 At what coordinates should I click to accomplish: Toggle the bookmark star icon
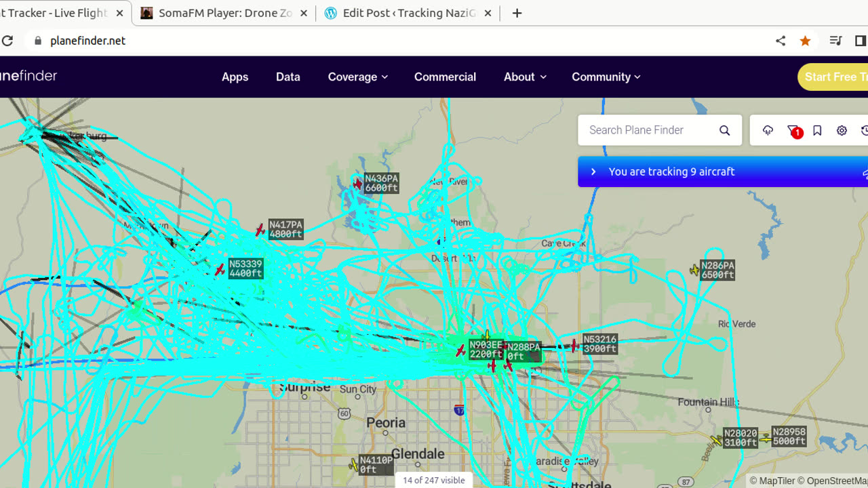coord(805,41)
